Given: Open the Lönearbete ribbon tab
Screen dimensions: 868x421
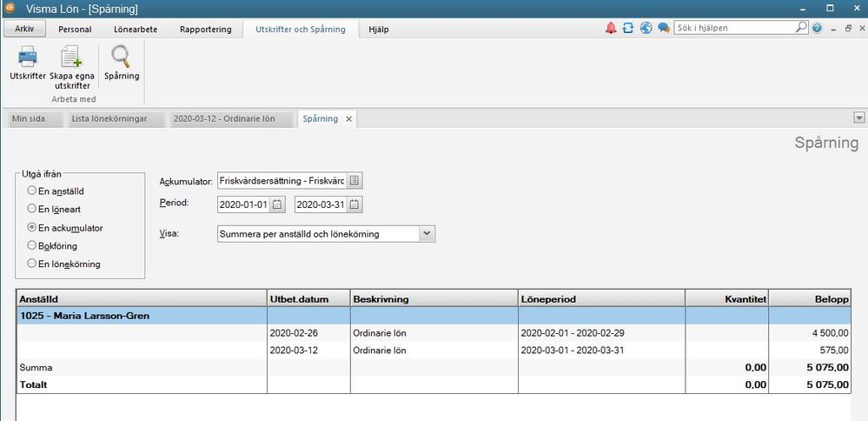Looking at the screenshot, I should coord(136,29).
